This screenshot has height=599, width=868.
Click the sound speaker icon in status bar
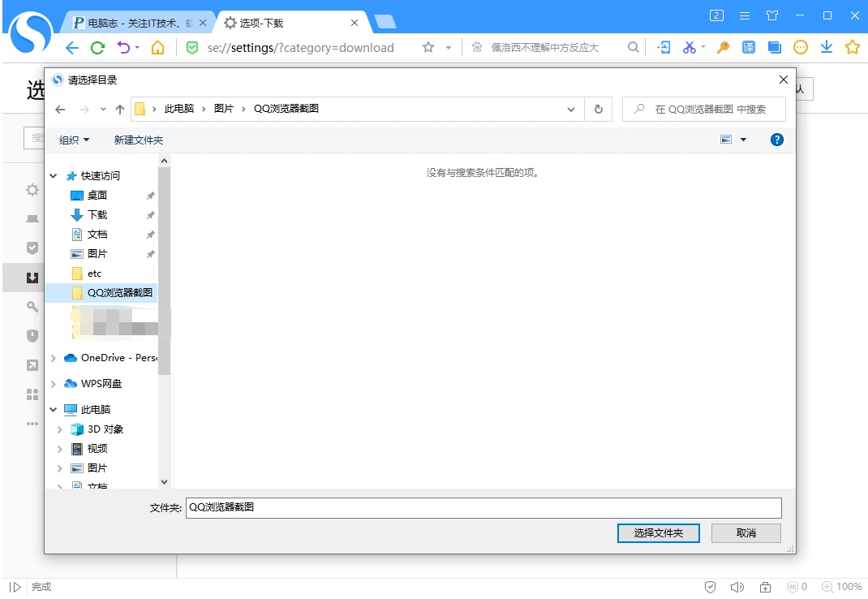[x=737, y=587]
